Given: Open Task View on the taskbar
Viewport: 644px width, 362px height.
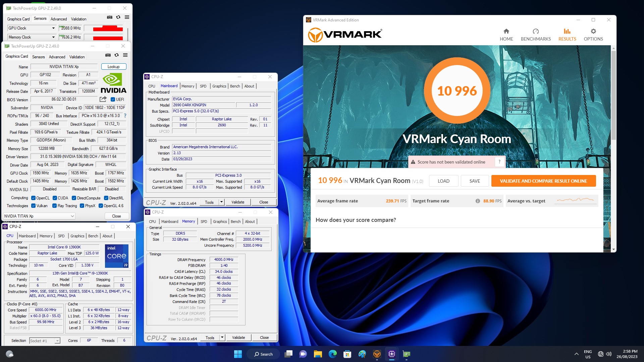Looking at the screenshot, I should 288,354.
